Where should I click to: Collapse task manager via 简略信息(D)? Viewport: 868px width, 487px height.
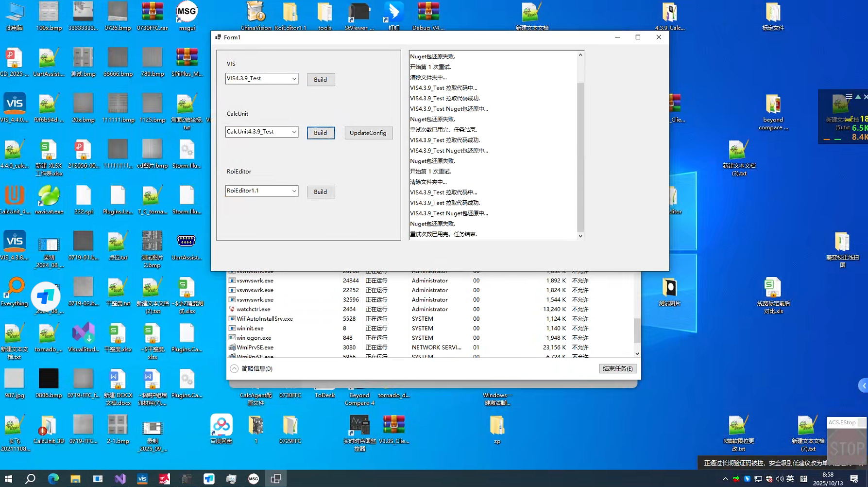pos(252,369)
